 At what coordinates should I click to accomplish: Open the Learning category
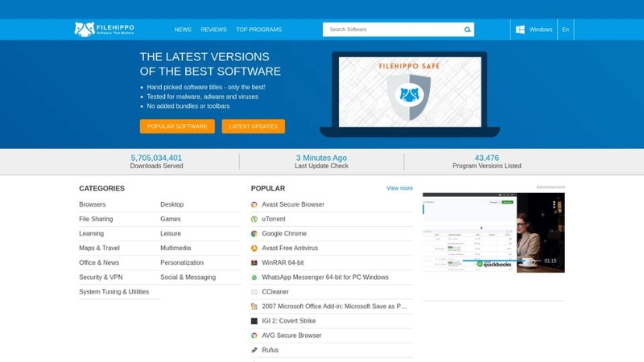[92, 233]
